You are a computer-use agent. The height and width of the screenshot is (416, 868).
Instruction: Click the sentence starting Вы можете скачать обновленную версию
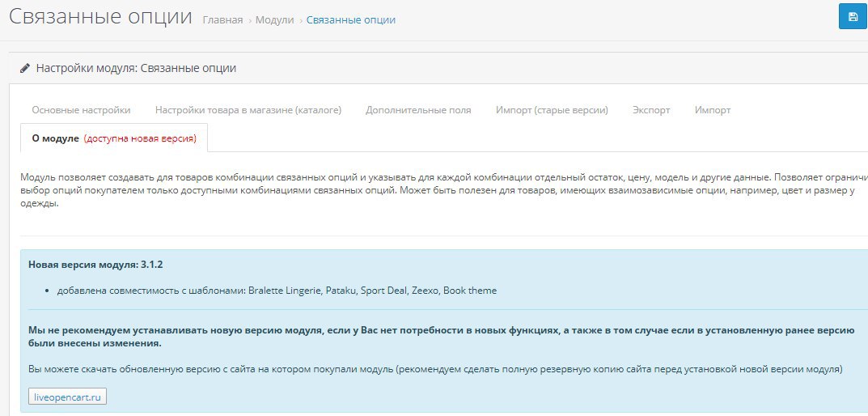(x=435, y=369)
